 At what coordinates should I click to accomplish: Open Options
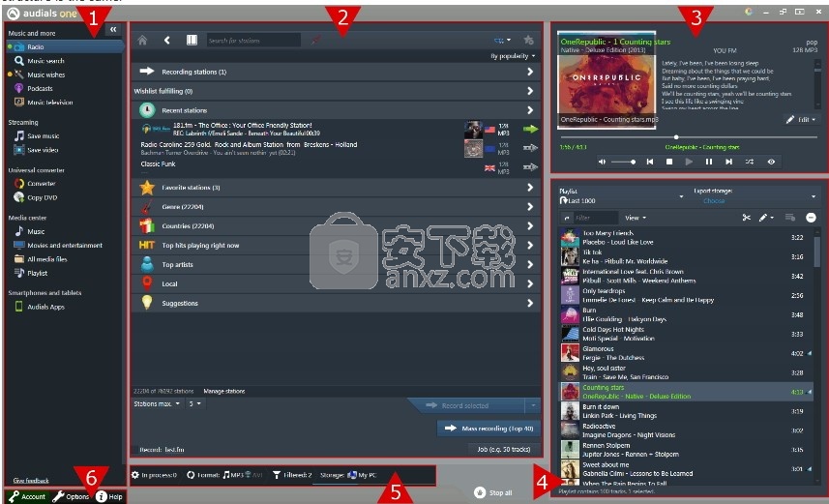[x=72, y=496]
